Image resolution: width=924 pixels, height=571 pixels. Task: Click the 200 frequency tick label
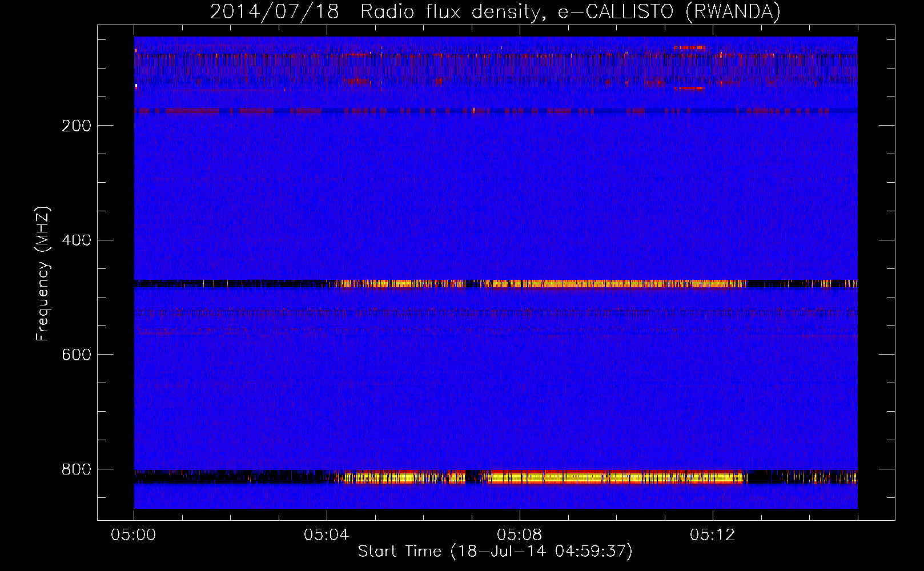pos(77,126)
